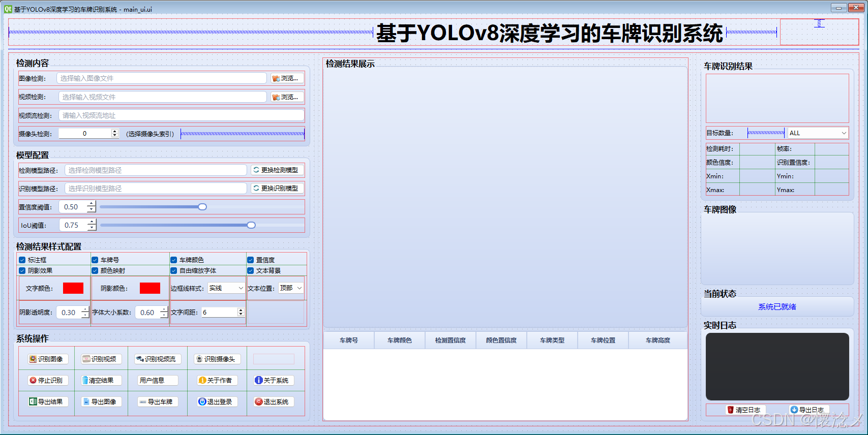Open 识别摄像头 camera recognition
The height and width of the screenshot is (435, 868).
[217, 359]
